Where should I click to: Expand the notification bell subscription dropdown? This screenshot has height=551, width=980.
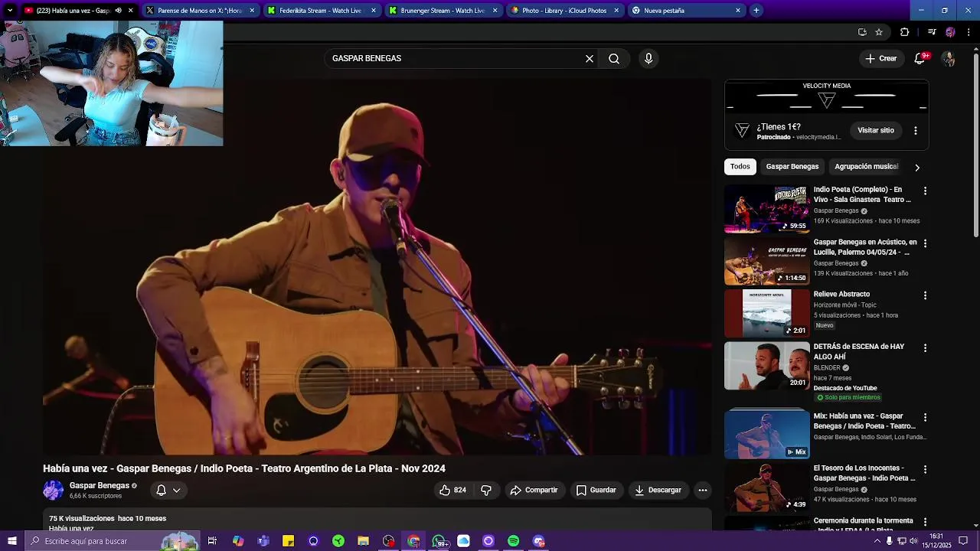point(177,491)
